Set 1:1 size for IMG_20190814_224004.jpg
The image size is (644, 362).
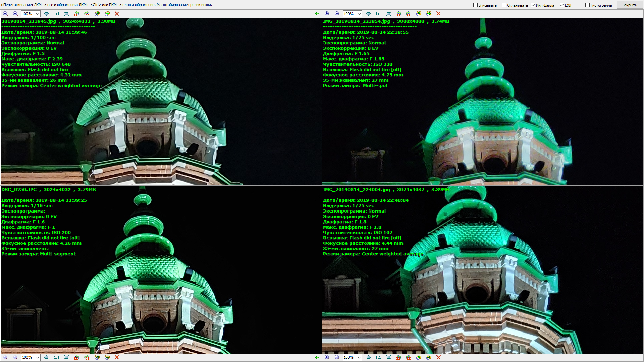[378, 357]
